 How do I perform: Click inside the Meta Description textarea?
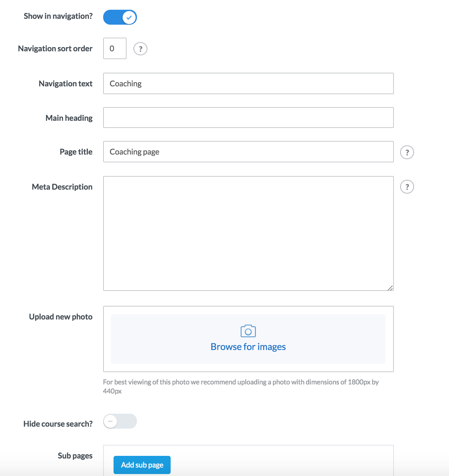248,233
